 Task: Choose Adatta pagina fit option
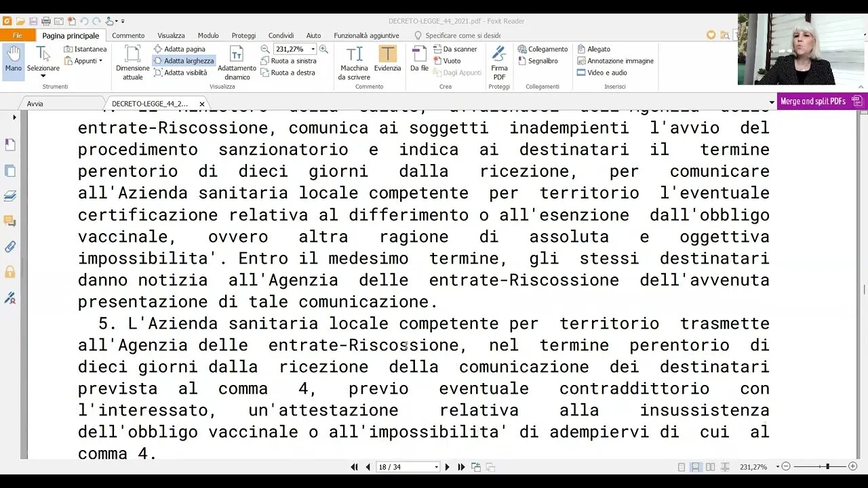[180, 49]
